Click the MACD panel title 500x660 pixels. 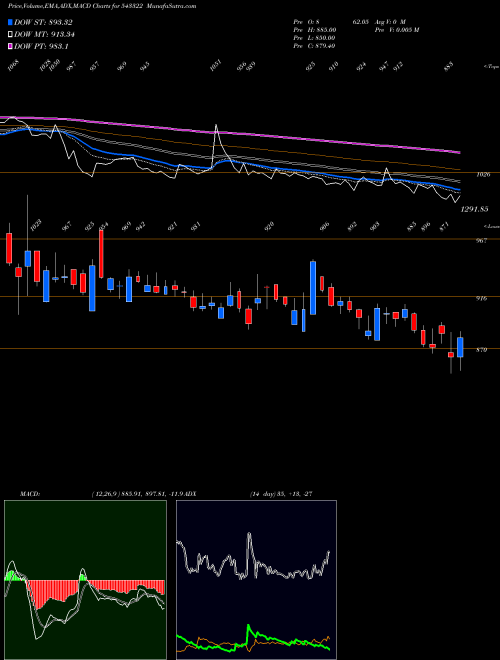30,493
